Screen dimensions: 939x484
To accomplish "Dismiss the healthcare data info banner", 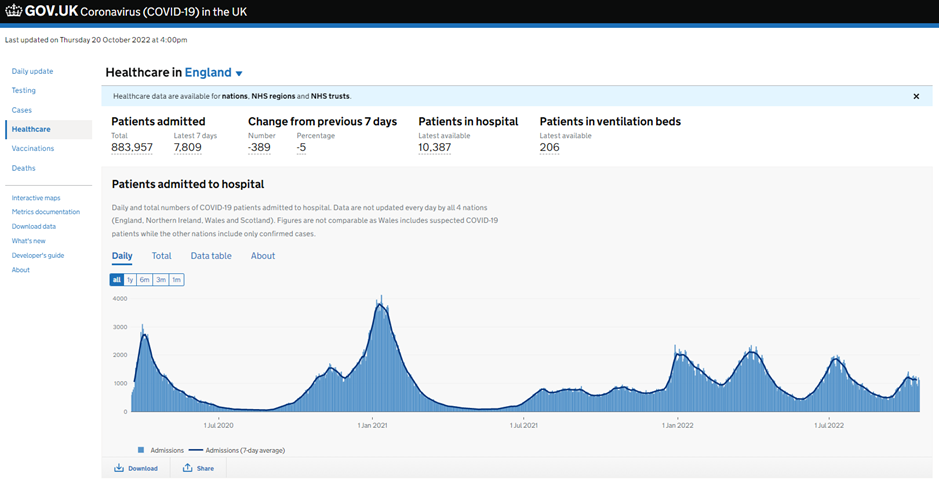I will (x=916, y=96).
